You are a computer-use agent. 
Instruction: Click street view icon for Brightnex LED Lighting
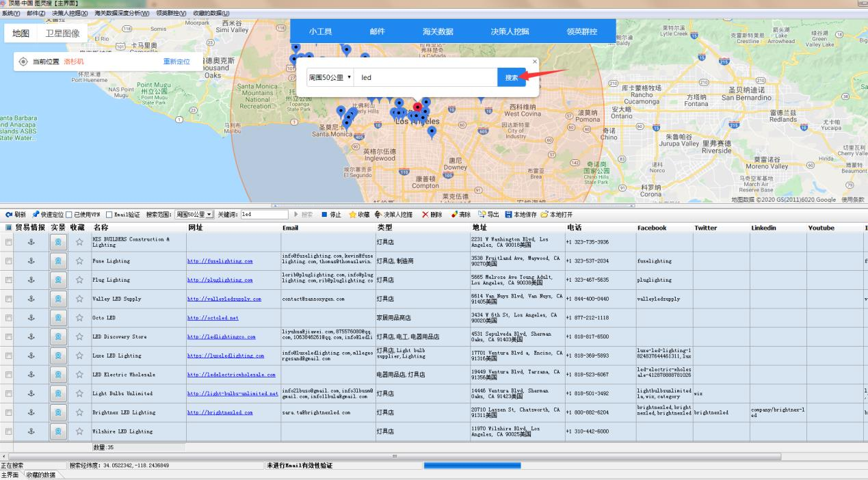(x=58, y=412)
